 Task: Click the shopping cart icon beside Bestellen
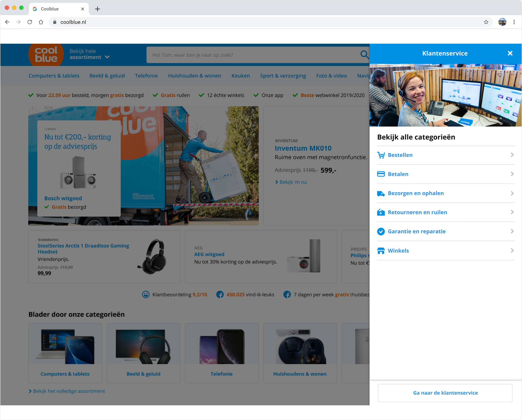381,155
